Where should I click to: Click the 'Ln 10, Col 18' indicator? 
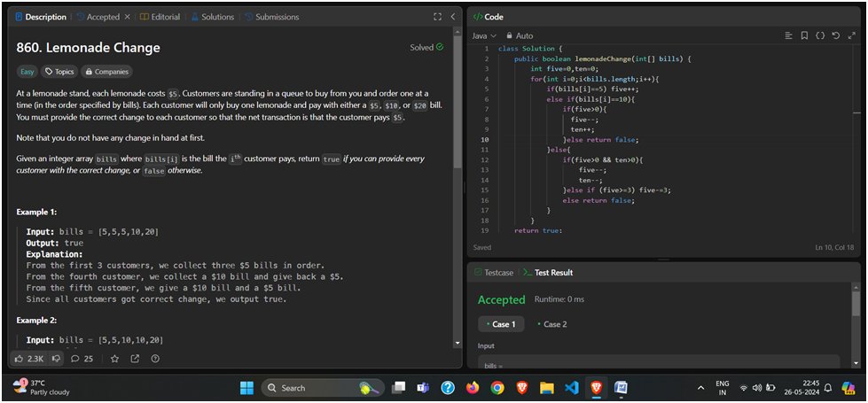point(835,248)
